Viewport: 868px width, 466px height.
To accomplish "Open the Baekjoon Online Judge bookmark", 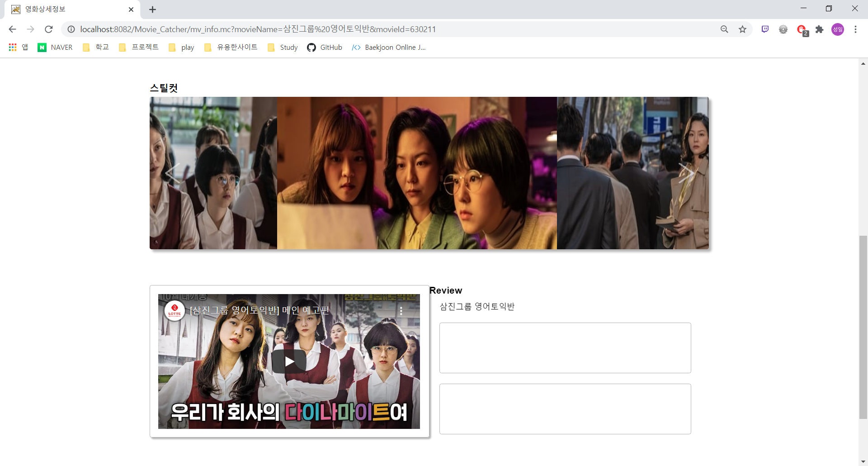I will [389, 47].
